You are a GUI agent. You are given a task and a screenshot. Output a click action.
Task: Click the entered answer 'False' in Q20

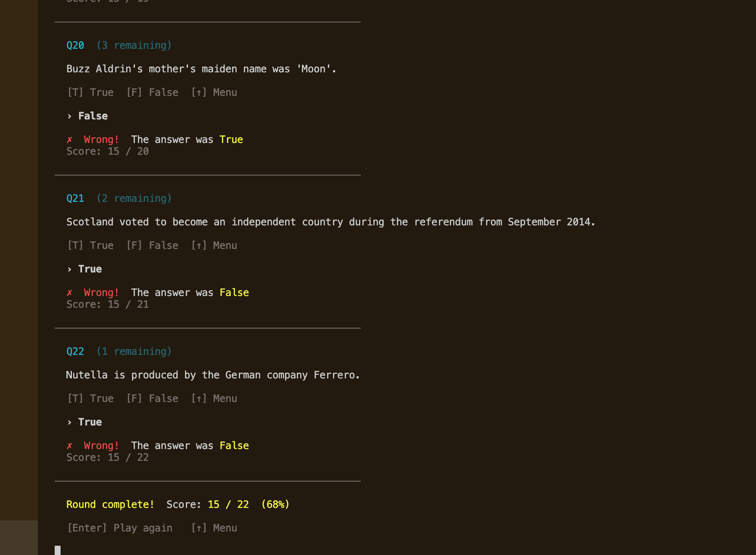click(x=93, y=116)
